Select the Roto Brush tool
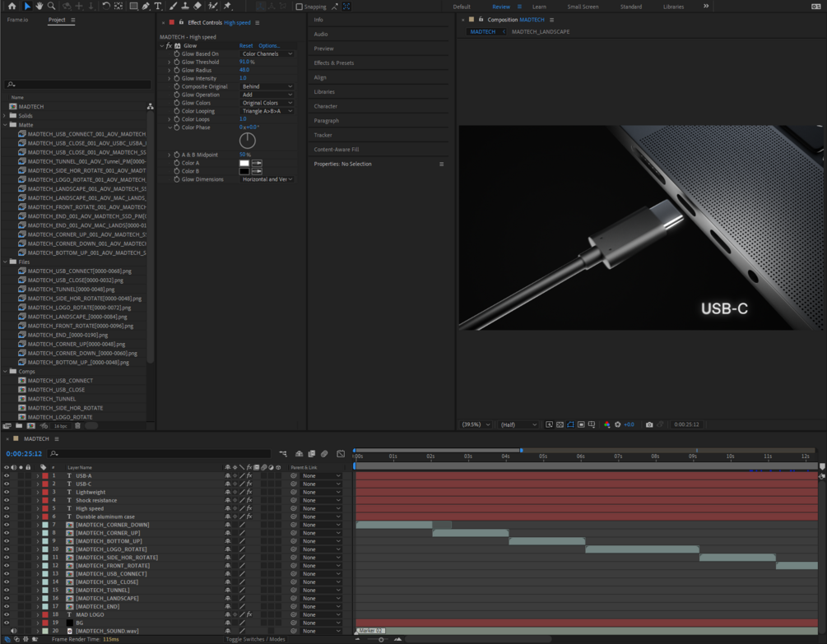The height and width of the screenshot is (644, 827). (x=212, y=7)
